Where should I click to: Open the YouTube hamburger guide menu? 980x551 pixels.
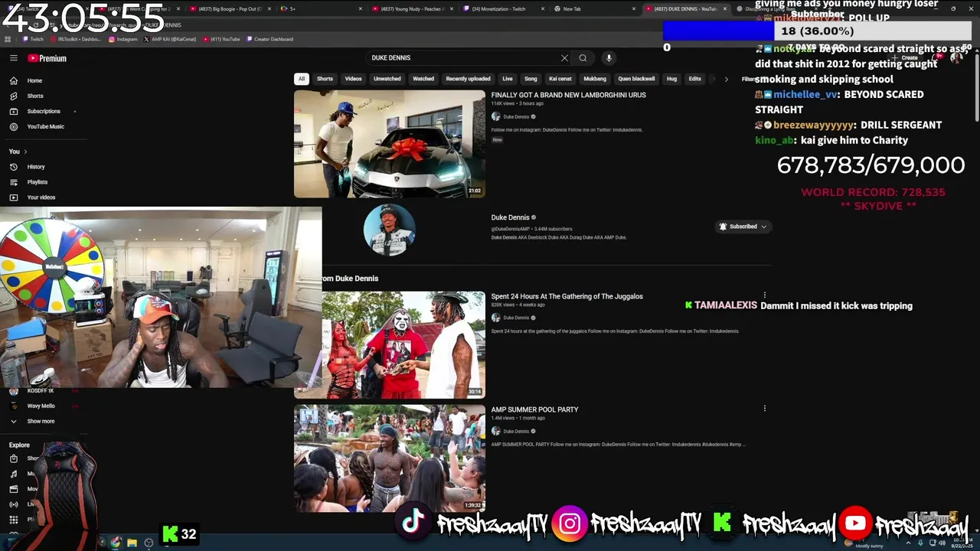pyautogui.click(x=13, y=58)
